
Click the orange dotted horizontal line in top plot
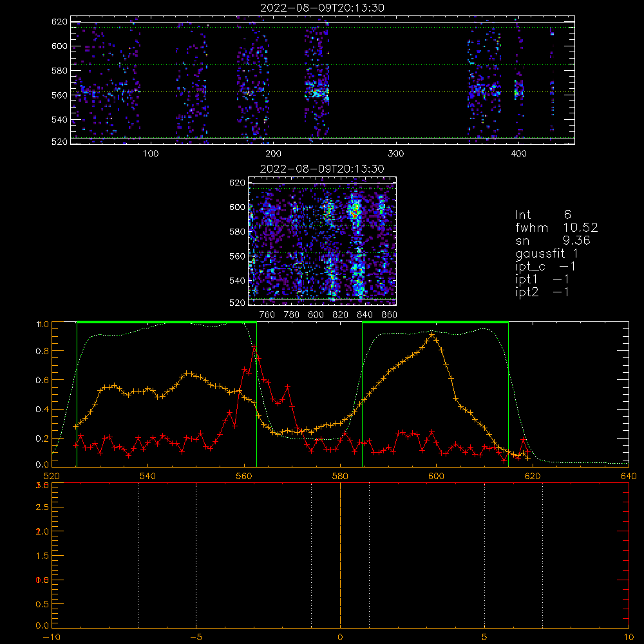[x=323, y=91]
